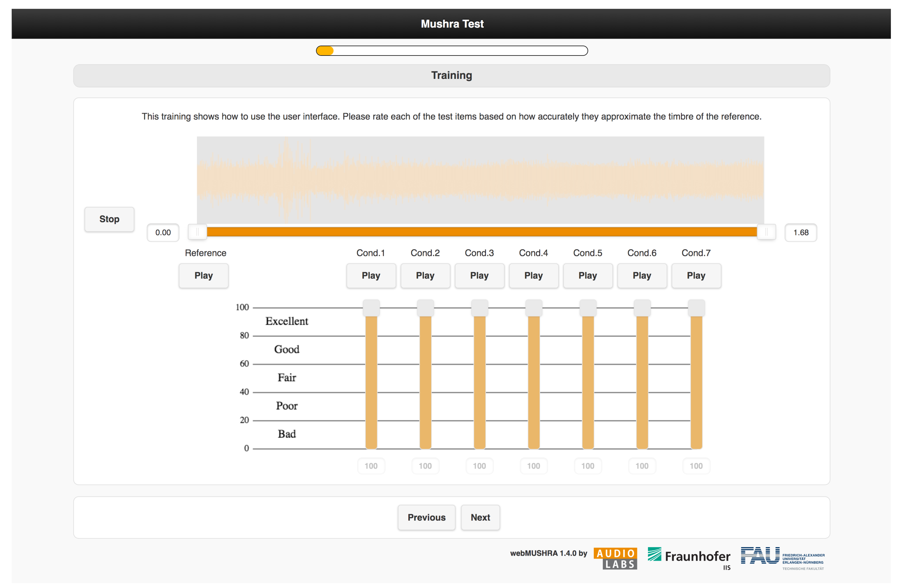The image size is (905, 588).
Task: Click the Cond.4 rating slider handle
Action: click(533, 308)
